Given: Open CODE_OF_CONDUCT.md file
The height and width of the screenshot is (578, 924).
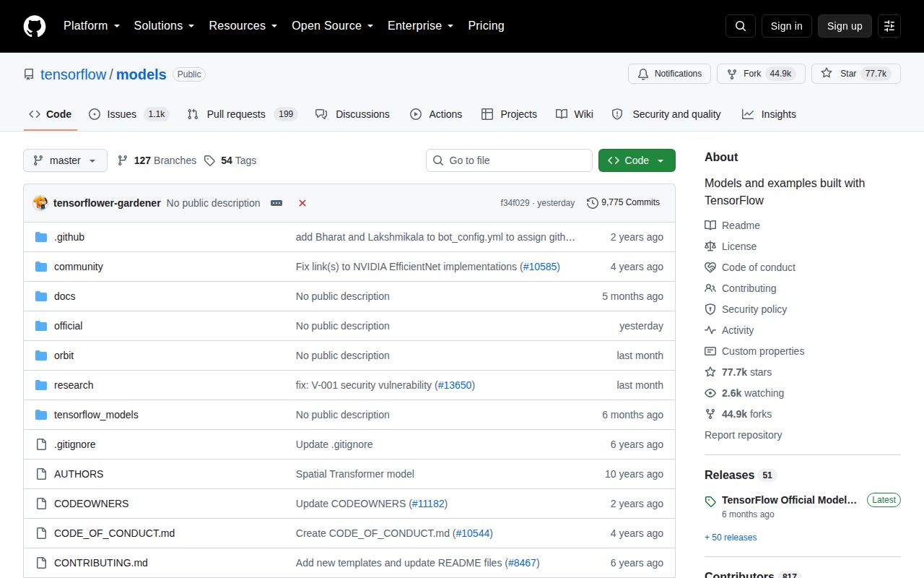Looking at the screenshot, I should (x=115, y=533).
